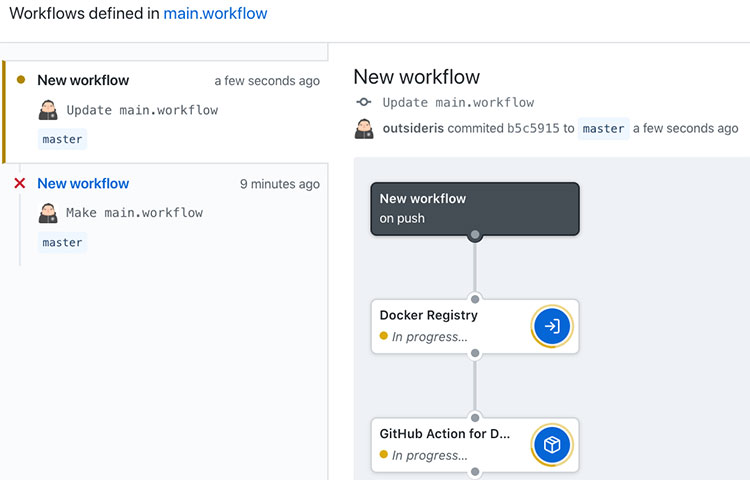Click 'a few seconds ago' timestamp in run list
Viewport: 750px width, 480px height.
[x=267, y=81]
